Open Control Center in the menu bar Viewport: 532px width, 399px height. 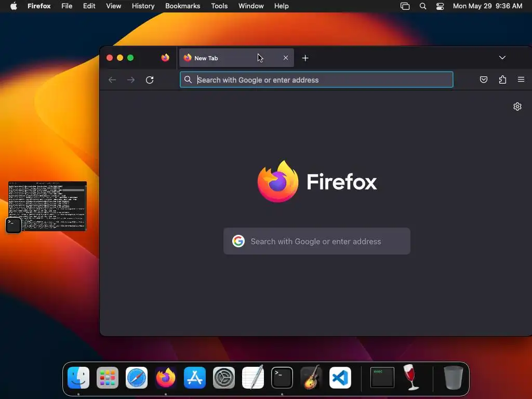coord(440,6)
